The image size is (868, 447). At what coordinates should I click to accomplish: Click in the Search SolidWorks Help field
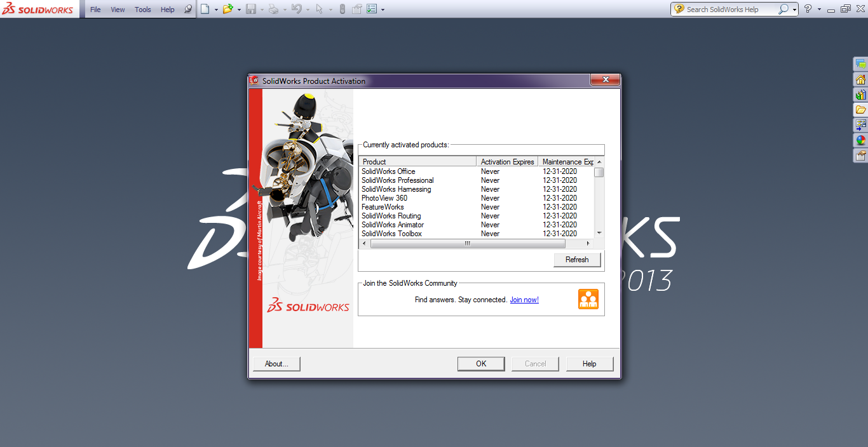click(731, 10)
